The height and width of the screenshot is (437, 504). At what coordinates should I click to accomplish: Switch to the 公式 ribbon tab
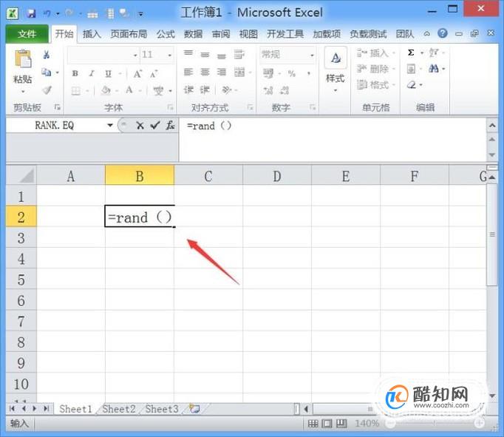[166, 34]
